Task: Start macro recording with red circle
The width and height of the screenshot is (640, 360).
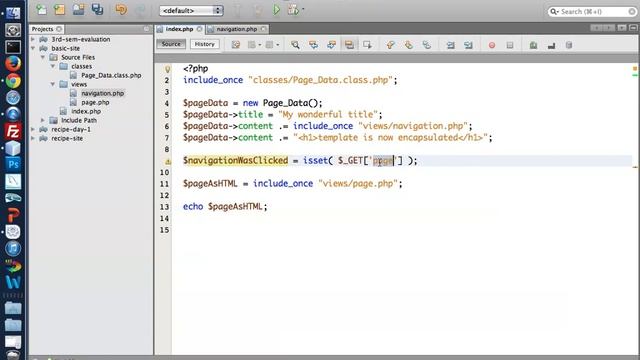Action: point(492,45)
